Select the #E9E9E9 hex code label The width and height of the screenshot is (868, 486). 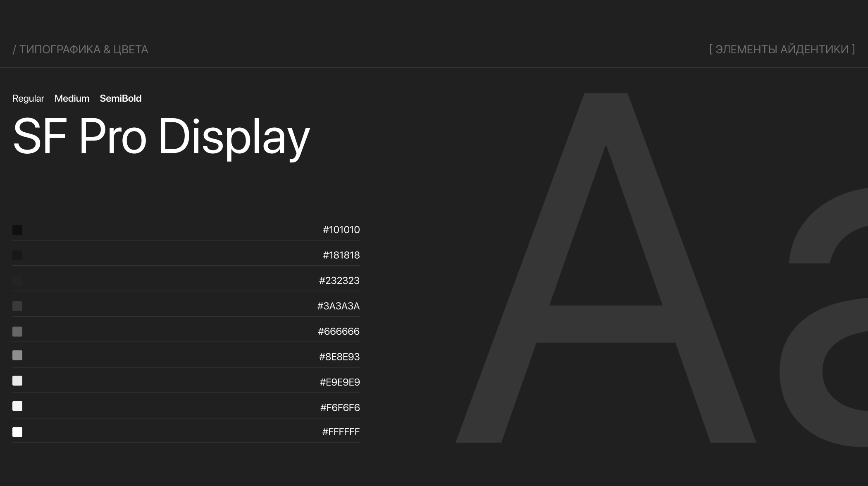point(340,382)
